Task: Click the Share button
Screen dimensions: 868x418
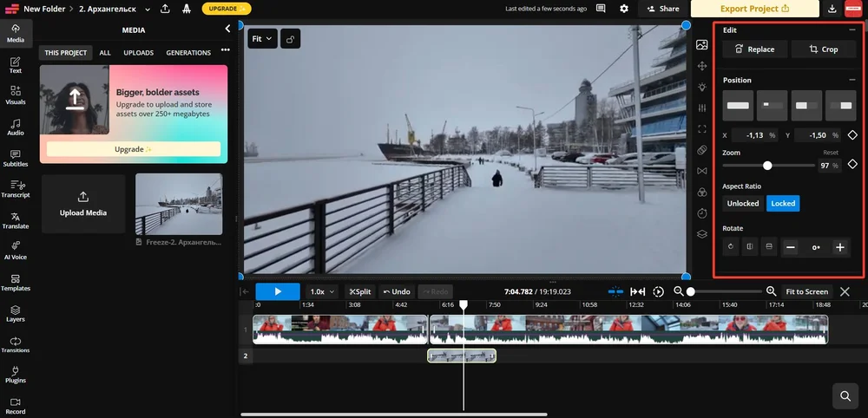Action: tap(663, 9)
